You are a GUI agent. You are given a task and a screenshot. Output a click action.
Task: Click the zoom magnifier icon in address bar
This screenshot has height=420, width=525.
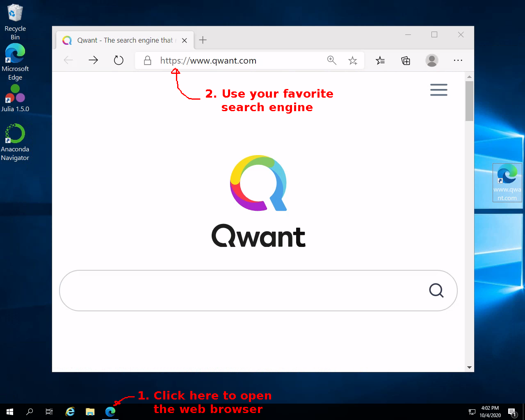331,61
